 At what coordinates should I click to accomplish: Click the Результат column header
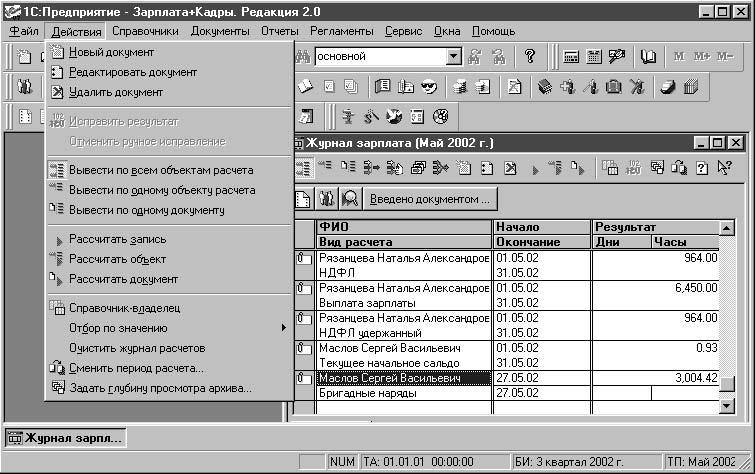(655, 227)
